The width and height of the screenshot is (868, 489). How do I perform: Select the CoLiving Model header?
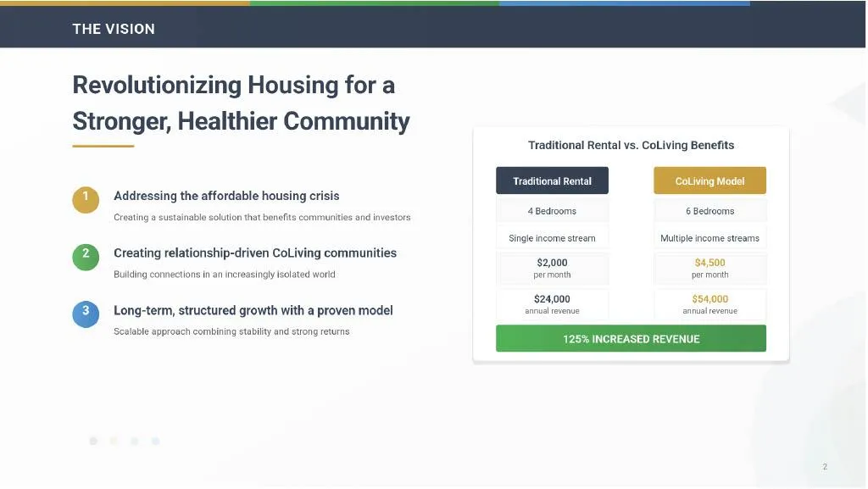click(709, 181)
